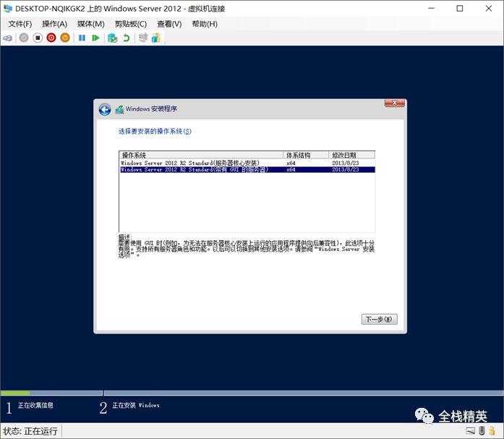This screenshot has height=439, width=504.
Task: Open the 操作(A) menu
Action: (55, 24)
